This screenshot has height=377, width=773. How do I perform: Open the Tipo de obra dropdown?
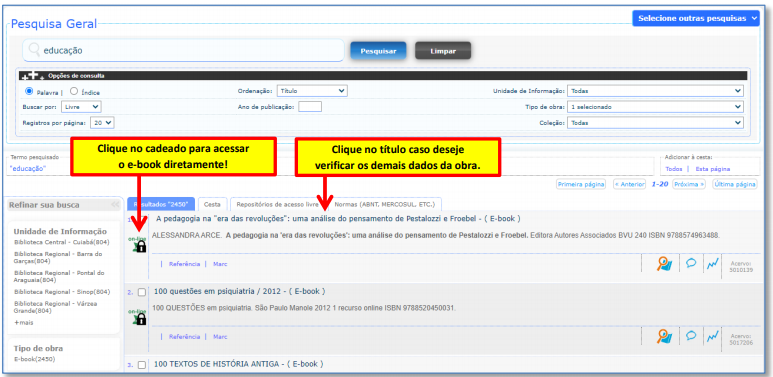coord(655,106)
